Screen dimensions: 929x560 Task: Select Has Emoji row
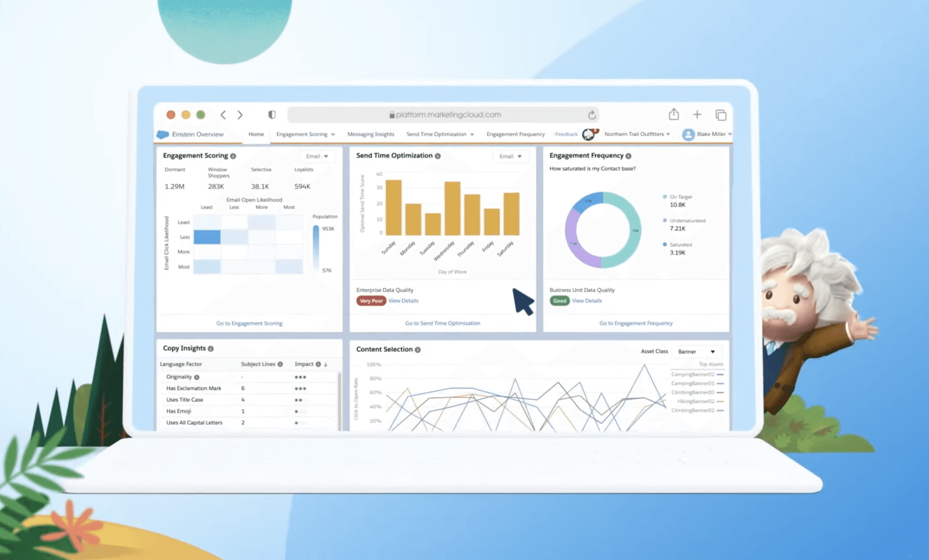point(248,411)
